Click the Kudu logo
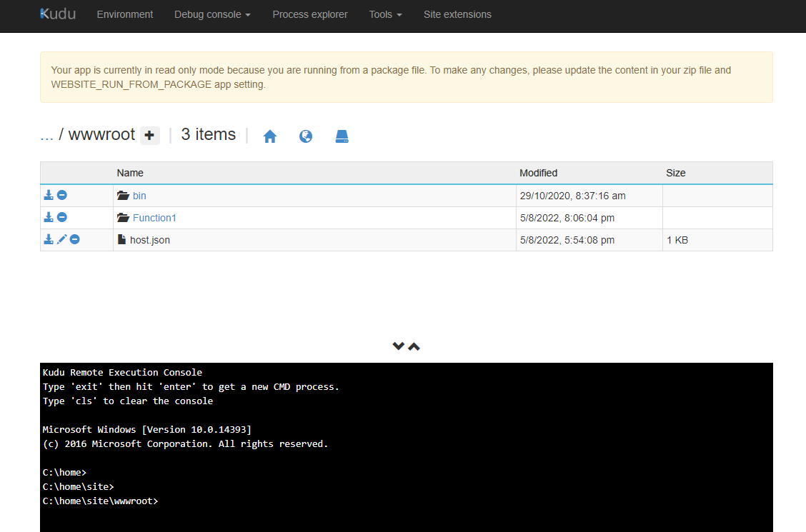The width and height of the screenshot is (806, 532). [x=58, y=14]
